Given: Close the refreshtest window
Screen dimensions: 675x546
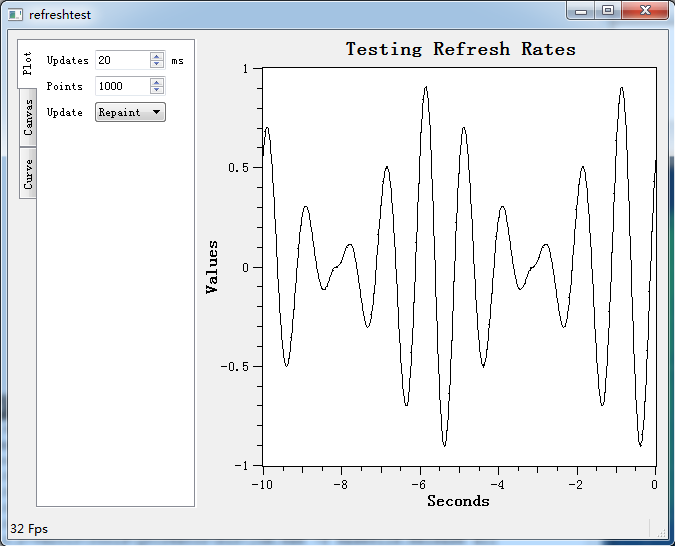Looking at the screenshot, I should pyautogui.click(x=645, y=11).
